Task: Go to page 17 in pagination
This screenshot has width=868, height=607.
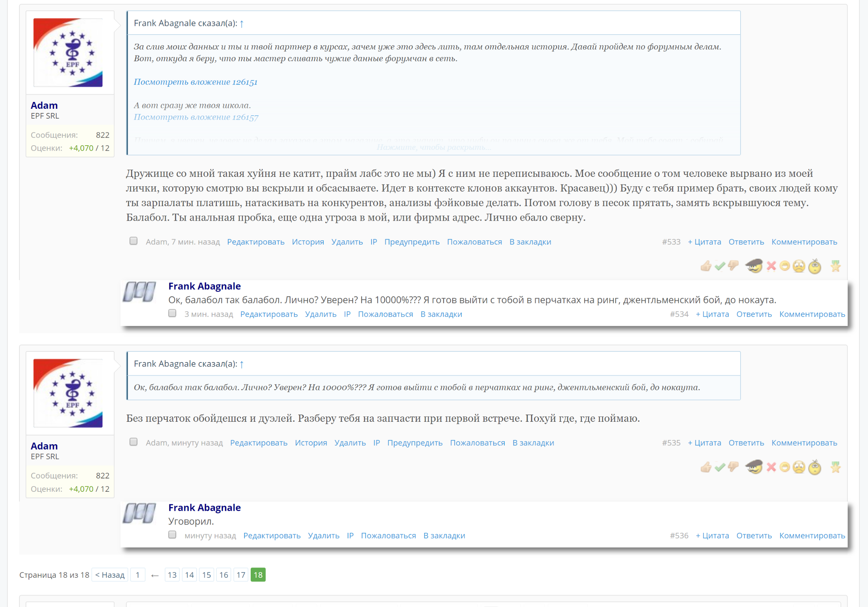Action: pyautogui.click(x=241, y=575)
